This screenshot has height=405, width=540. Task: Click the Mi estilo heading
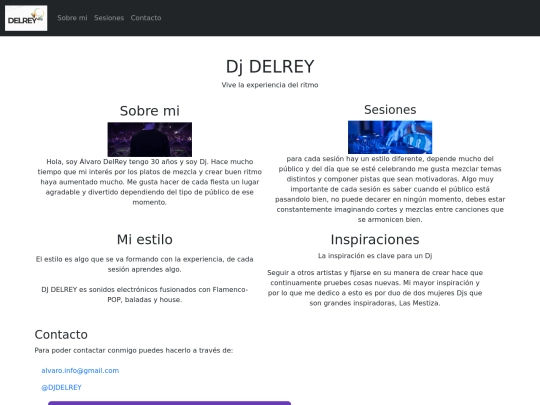(x=145, y=239)
